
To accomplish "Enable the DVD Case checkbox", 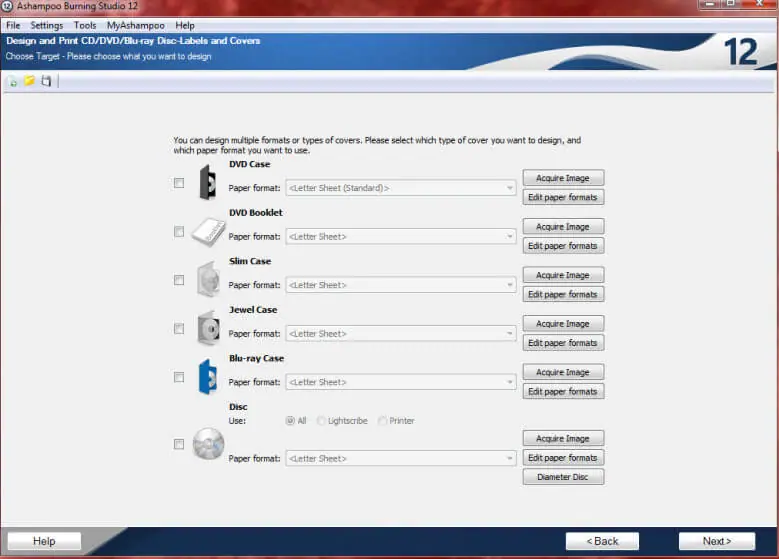I will point(179,183).
